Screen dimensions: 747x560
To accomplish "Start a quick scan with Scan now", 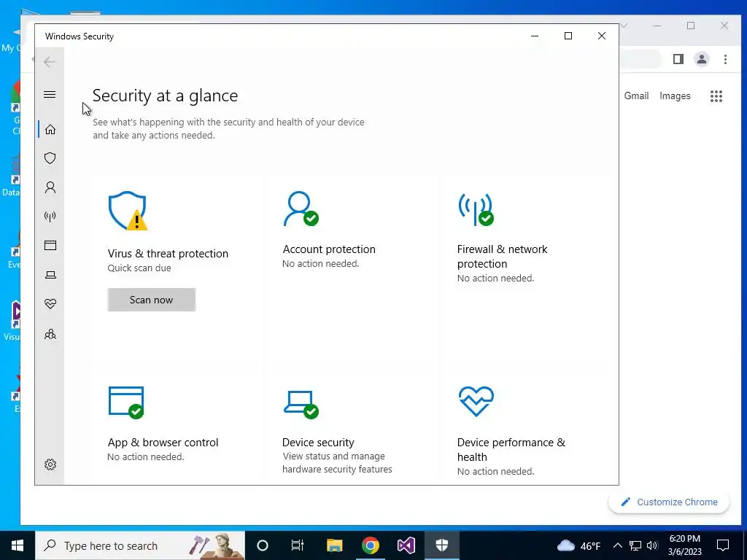I will 152,300.
